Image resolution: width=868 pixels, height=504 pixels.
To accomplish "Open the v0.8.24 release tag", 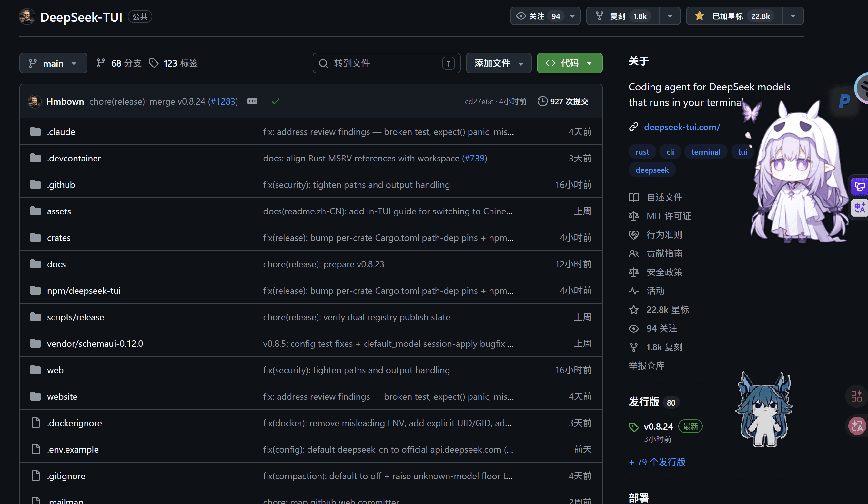I will pos(658,427).
